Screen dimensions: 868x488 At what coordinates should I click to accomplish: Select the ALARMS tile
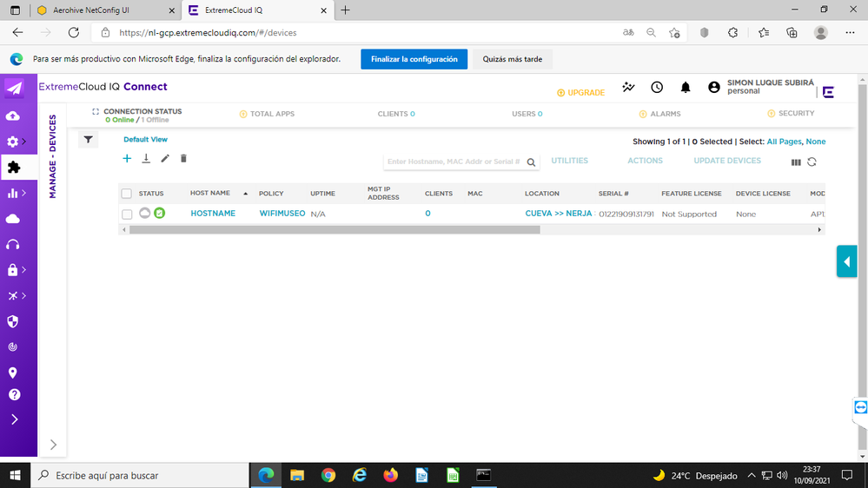(659, 114)
